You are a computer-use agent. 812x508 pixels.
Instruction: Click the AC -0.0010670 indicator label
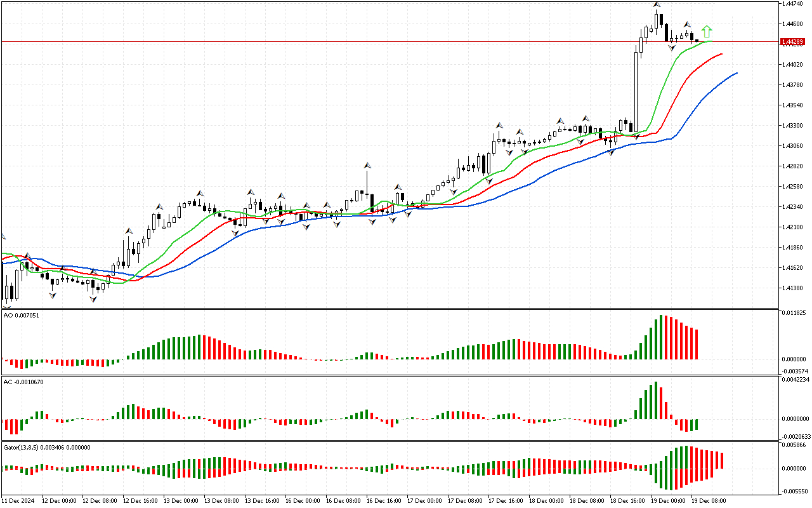tap(23, 382)
